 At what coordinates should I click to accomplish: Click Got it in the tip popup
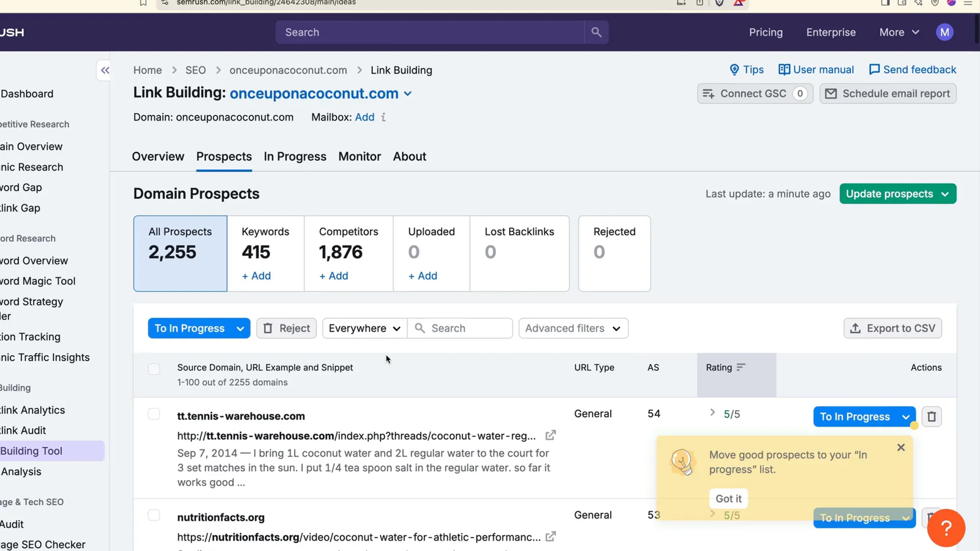[728, 498]
